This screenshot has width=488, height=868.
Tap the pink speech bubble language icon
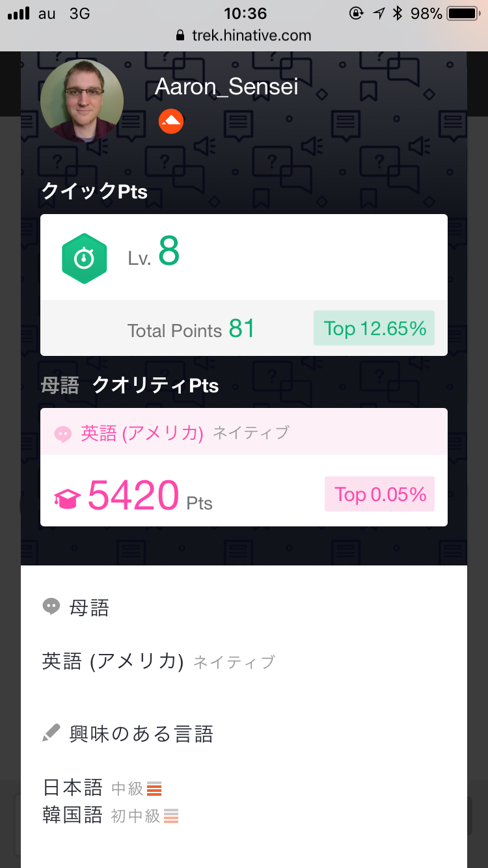62,434
